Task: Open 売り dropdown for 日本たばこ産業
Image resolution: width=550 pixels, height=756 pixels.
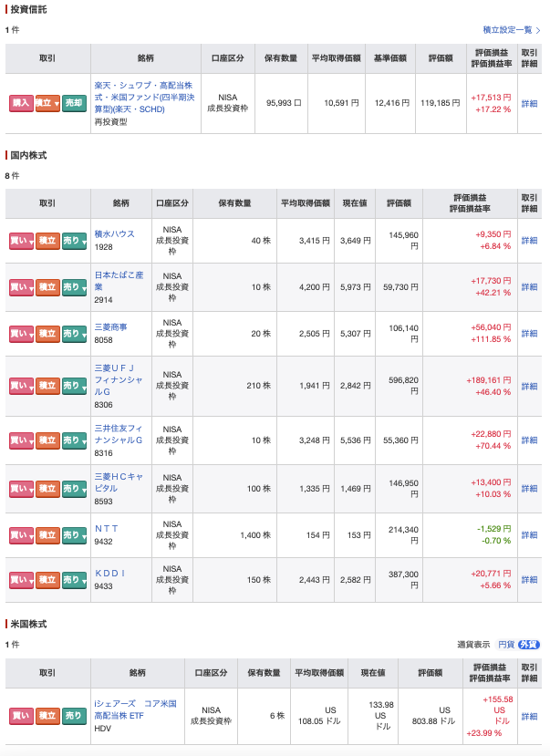Action: (x=74, y=287)
